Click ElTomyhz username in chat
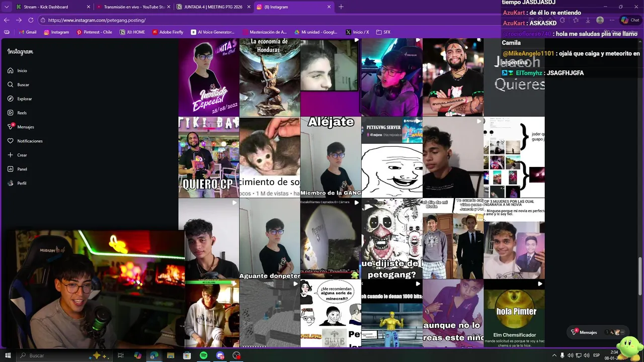644x362 pixels. tap(529, 73)
